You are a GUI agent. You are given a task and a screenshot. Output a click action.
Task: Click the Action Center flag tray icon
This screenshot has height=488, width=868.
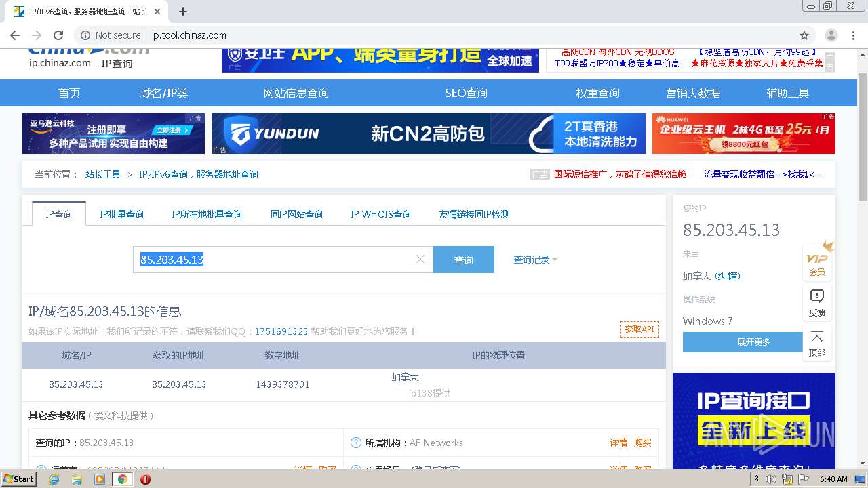point(804,479)
